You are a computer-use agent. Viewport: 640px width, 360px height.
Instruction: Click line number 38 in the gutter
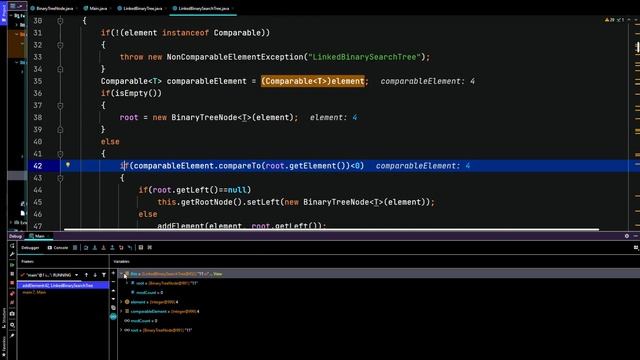[x=38, y=118]
